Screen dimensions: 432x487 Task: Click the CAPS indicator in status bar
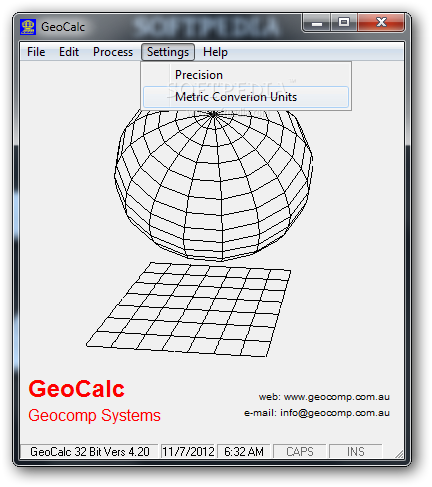pos(300,452)
